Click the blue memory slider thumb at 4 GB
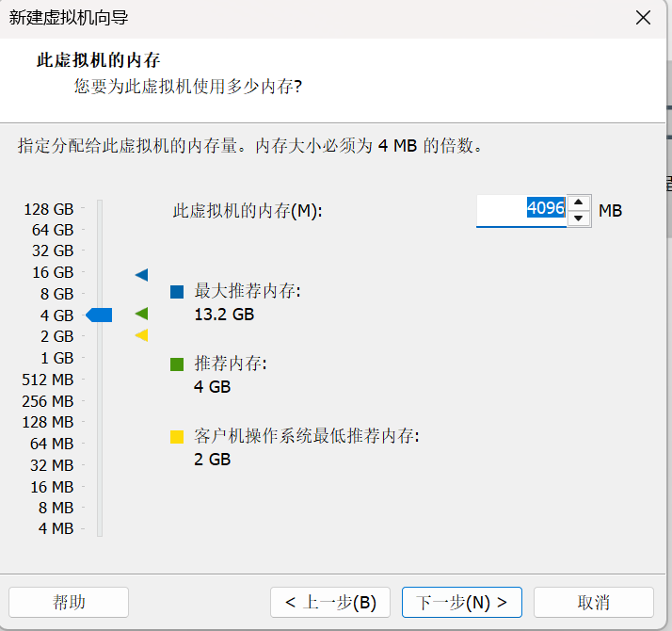This screenshot has width=672, height=631. click(x=99, y=315)
